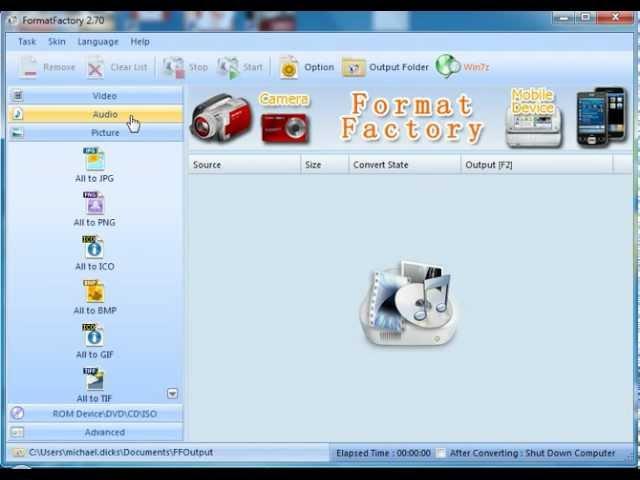Click the FormatFactory title bar icon
This screenshot has width=640, height=480.
coord(13,20)
